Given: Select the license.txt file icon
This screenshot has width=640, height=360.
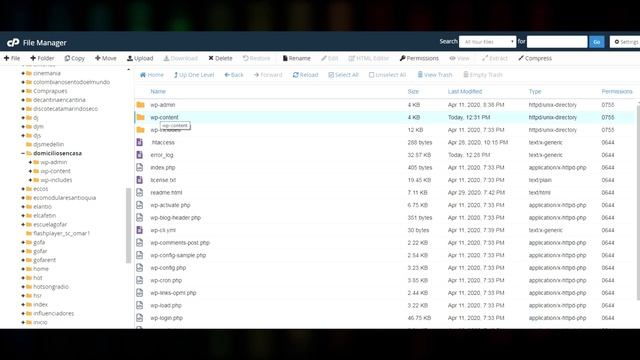Looking at the screenshot, I should coord(140,180).
